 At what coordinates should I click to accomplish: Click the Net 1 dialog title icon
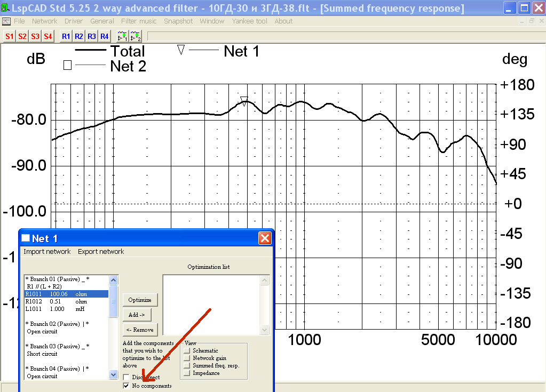click(26, 238)
